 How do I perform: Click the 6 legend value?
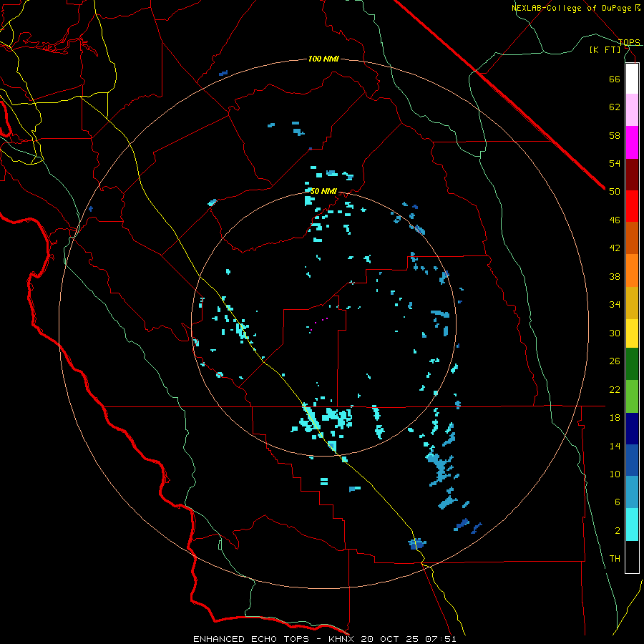point(617,502)
